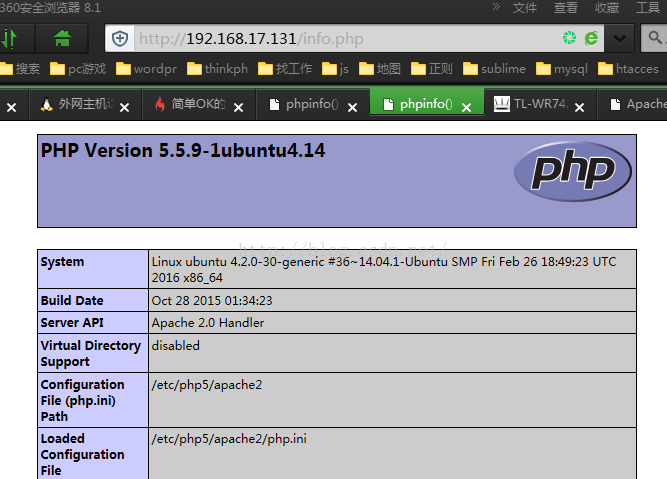Open the wordpr bookmark folder
Image resolution: width=667 pixels, height=479 pixels.
146,68
